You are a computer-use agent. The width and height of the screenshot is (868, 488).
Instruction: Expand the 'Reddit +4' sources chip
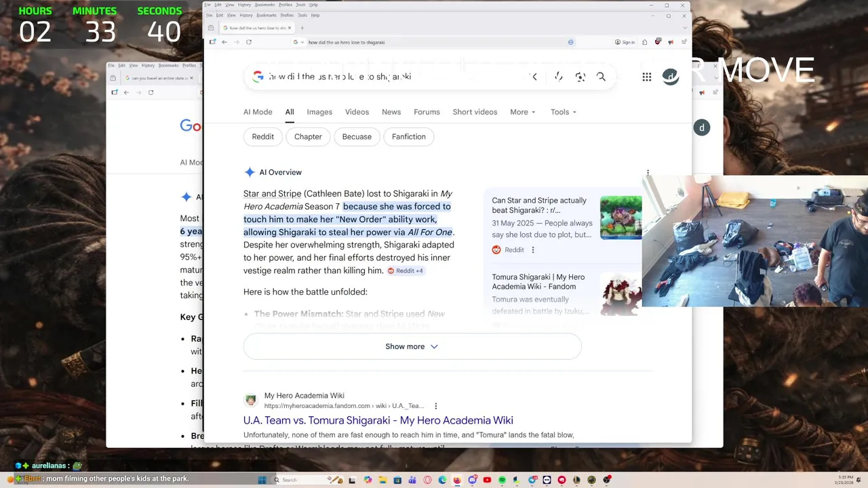[x=406, y=270]
